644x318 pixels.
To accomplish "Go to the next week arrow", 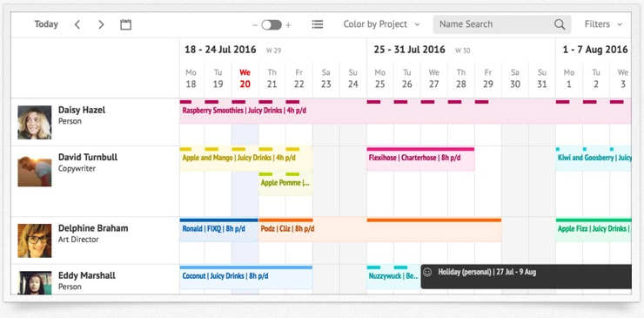I will coord(101,24).
